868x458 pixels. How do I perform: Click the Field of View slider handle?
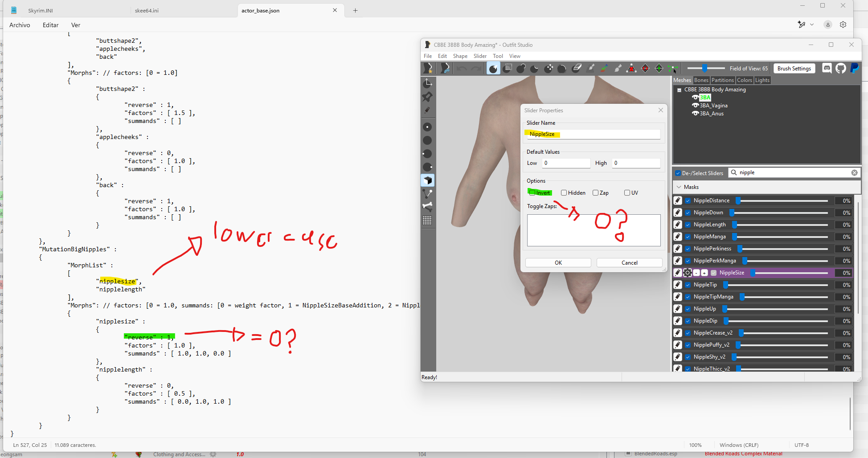(x=704, y=68)
